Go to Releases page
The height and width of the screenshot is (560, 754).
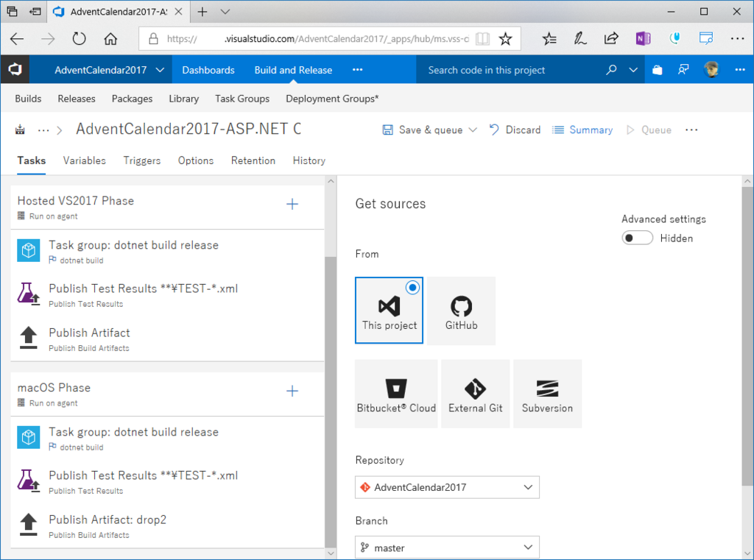tap(77, 99)
